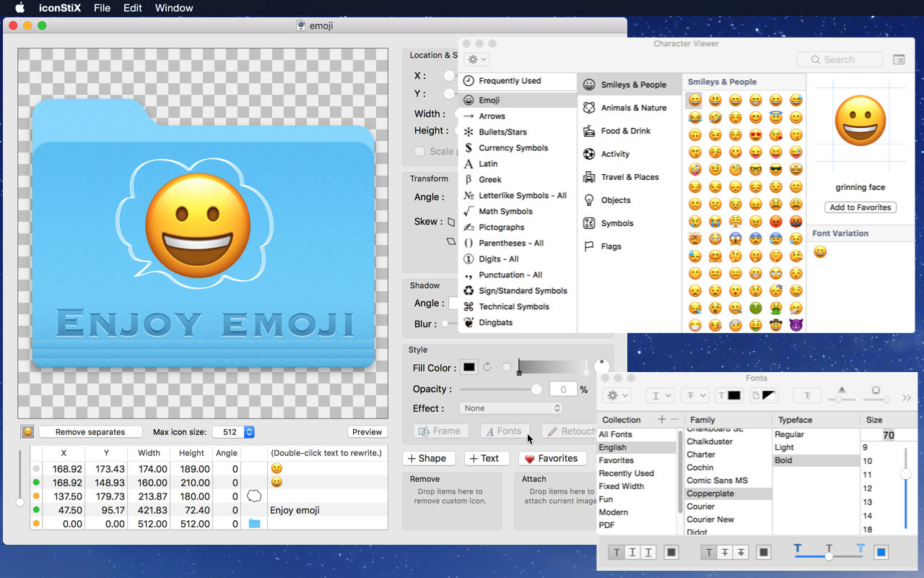
Task: Select no-underline T option in Fonts
Action: tap(616, 552)
